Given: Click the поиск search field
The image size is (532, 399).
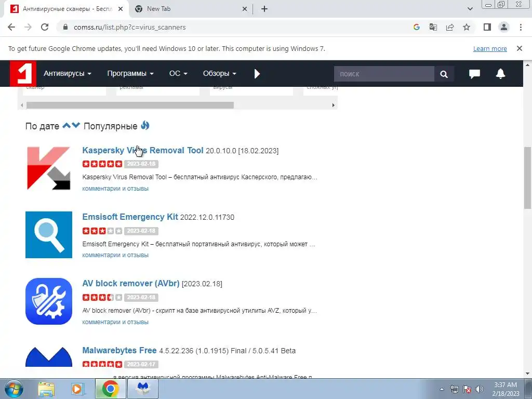Looking at the screenshot, I should pyautogui.click(x=384, y=74).
